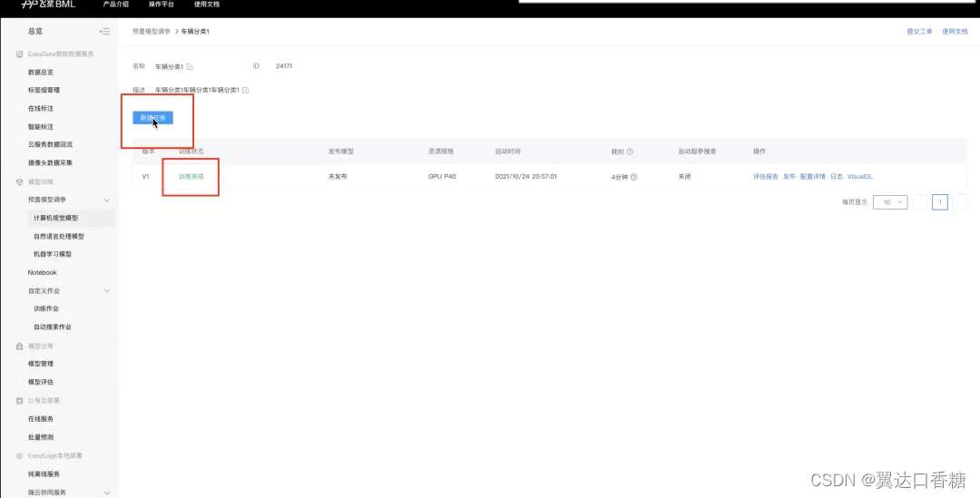Click the 使用文档 link at top right

point(955,31)
